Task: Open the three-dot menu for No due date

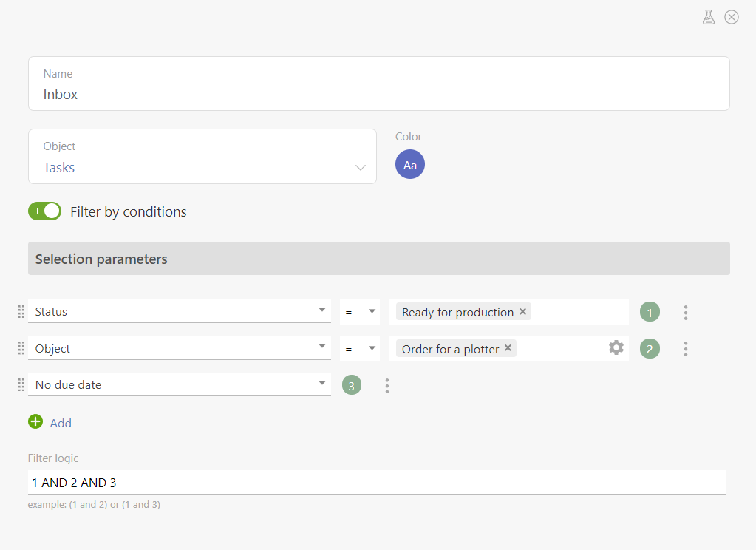Action: 387,385
